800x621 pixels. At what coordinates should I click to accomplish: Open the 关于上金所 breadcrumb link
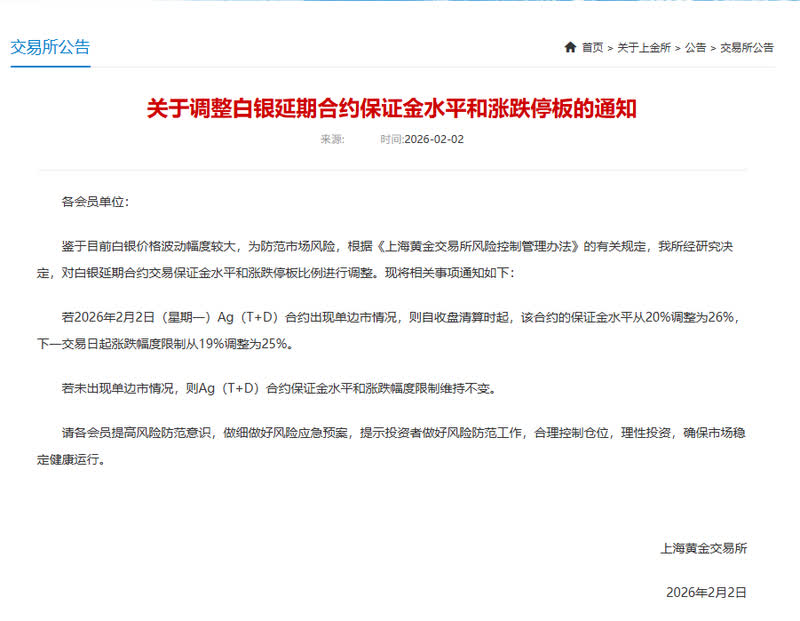point(644,47)
